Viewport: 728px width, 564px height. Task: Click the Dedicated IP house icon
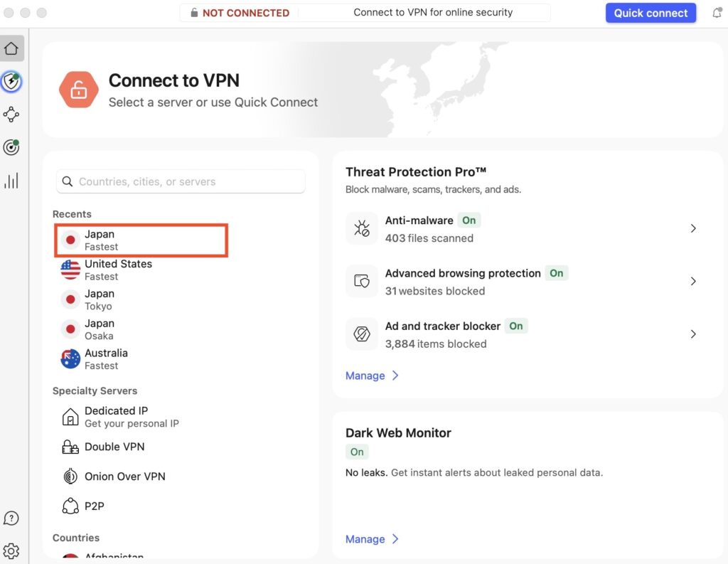click(70, 417)
